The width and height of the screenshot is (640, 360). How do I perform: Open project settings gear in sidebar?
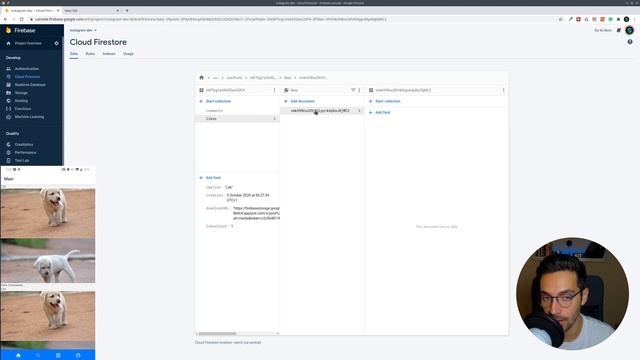pyautogui.click(x=56, y=43)
